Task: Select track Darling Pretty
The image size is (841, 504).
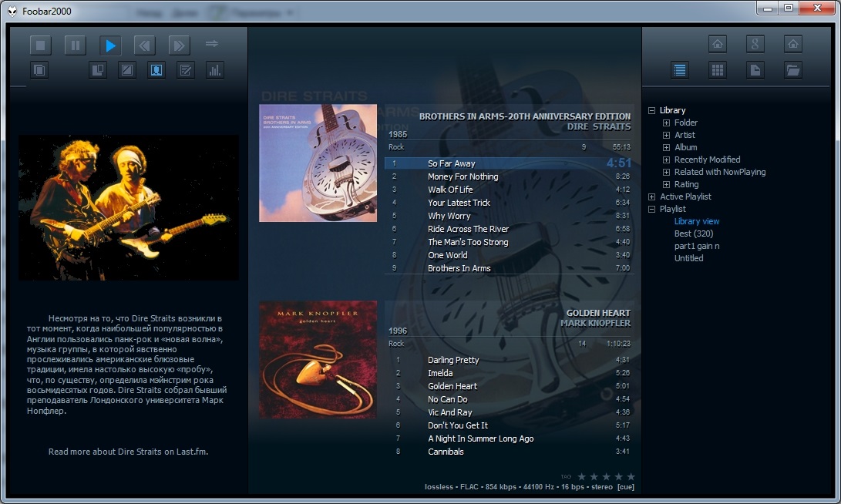Action: click(x=509, y=360)
